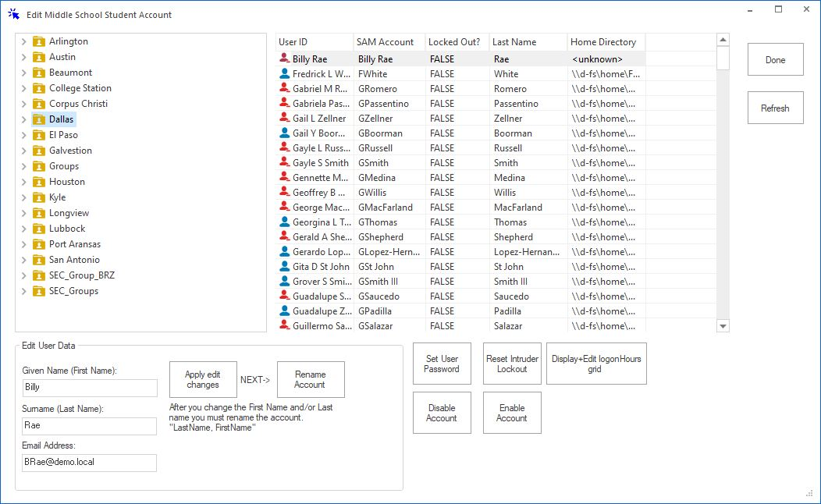Expand the Arlington tree node
The width and height of the screenshot is (821, 504).
[24, 41]
